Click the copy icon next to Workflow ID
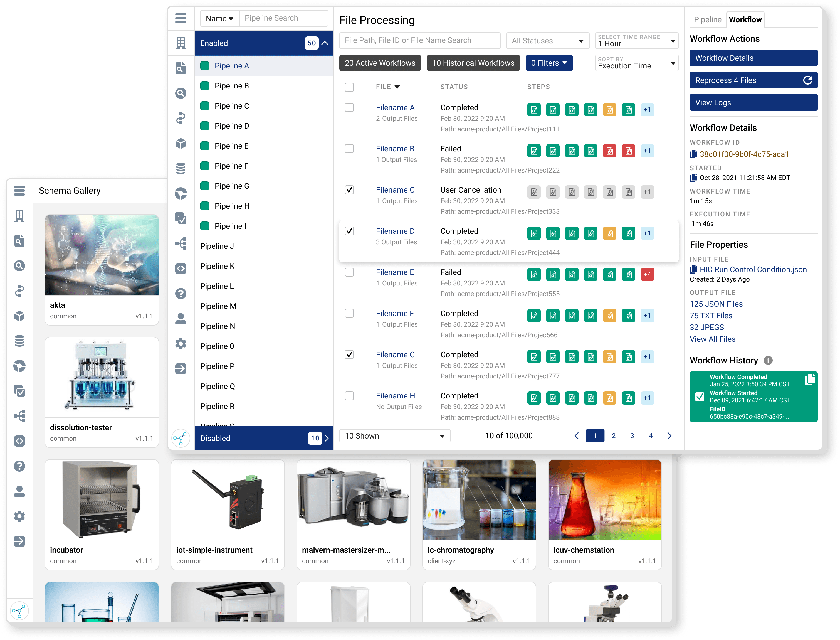This screenshot has width=840, height=640. [x=693, y=154]
